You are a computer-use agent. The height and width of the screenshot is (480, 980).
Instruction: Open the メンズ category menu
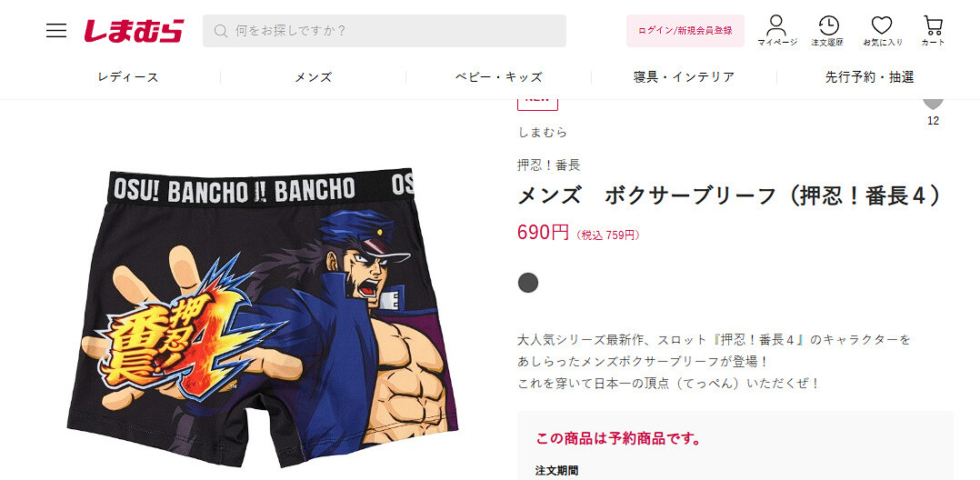click(313, 77)
